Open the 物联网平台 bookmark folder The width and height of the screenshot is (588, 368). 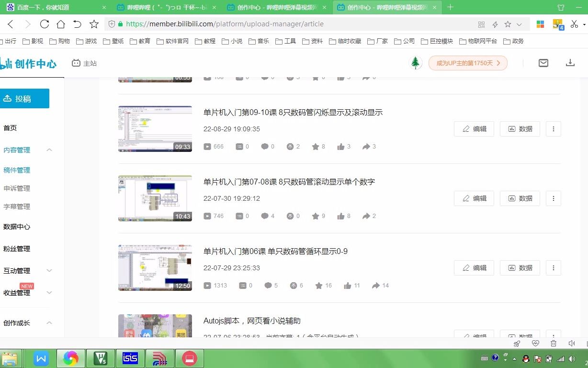(x=478, y=41)
